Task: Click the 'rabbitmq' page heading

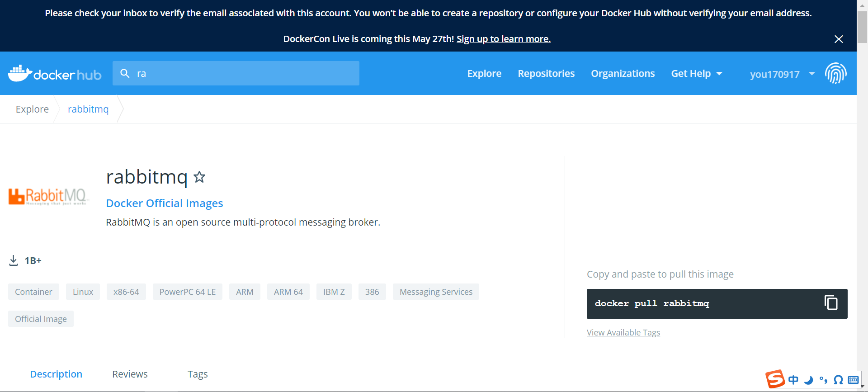Action: click(146, 177)
